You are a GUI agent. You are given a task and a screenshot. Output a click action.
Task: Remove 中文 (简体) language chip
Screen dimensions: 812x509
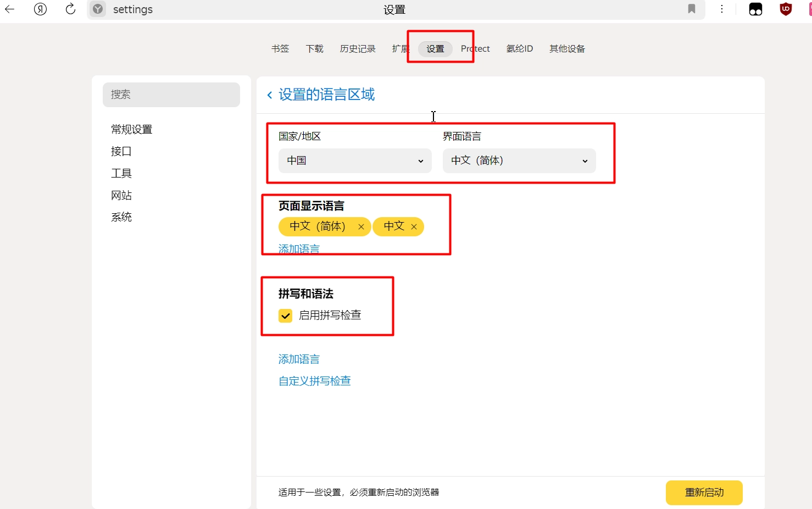click(361, 227)
